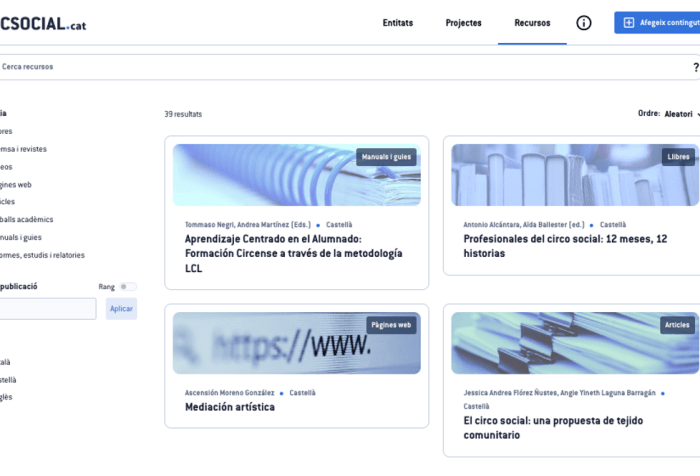Click the circled info icon in header

pos(584,23)
